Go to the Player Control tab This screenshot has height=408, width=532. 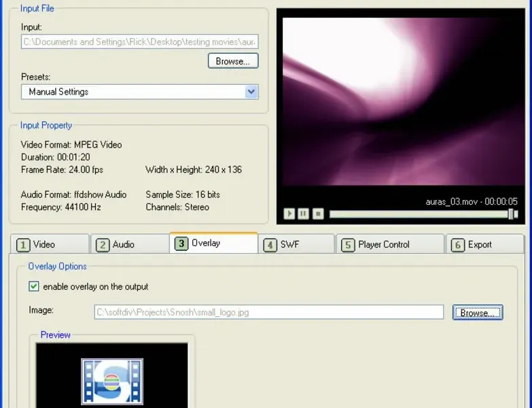[x=390, y=244]
